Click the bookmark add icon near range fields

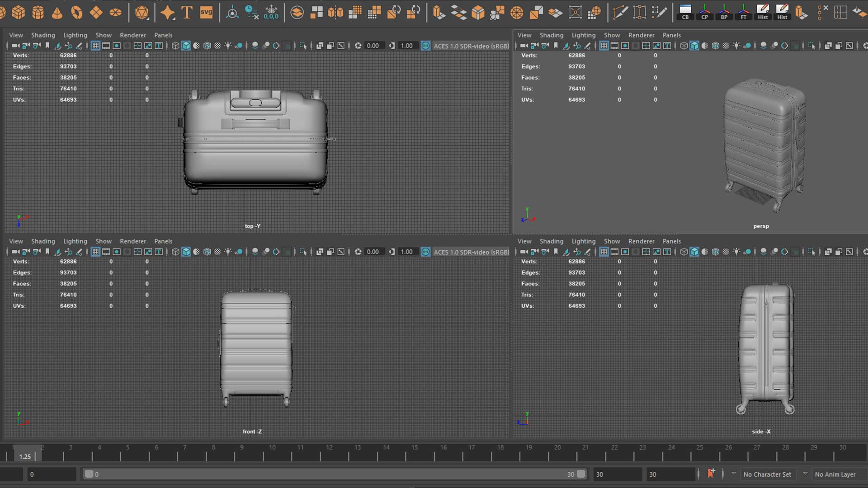click(x=711, y=474)
